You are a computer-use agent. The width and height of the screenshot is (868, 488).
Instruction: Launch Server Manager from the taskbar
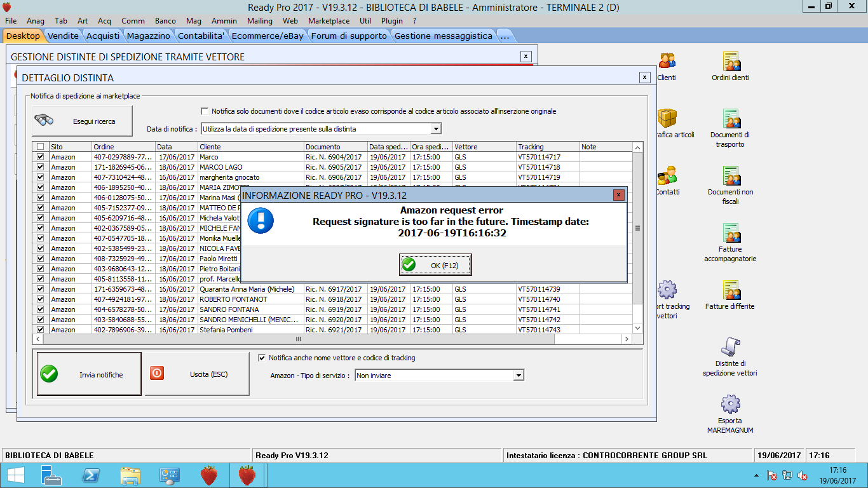51,475
